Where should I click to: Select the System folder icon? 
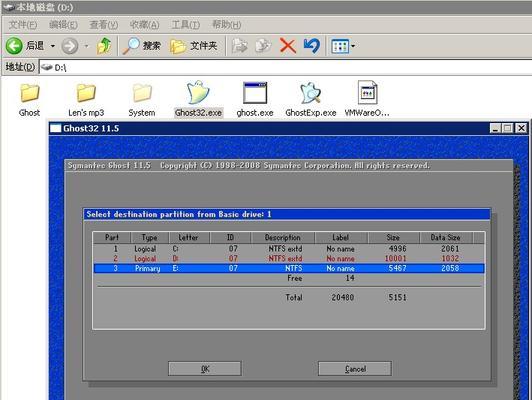[x=142, y=93]
